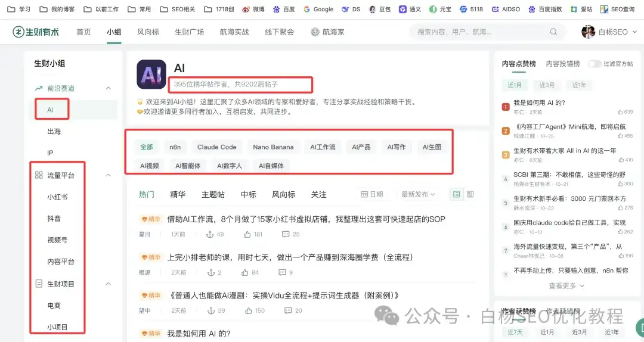Open post 上完小排老师的课
This screenshot has width=644, height=342.
(x=290, y=257)
